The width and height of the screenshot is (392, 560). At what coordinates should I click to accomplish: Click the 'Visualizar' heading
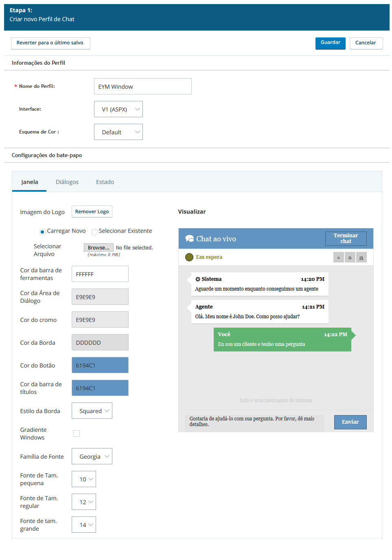[192, 212]
